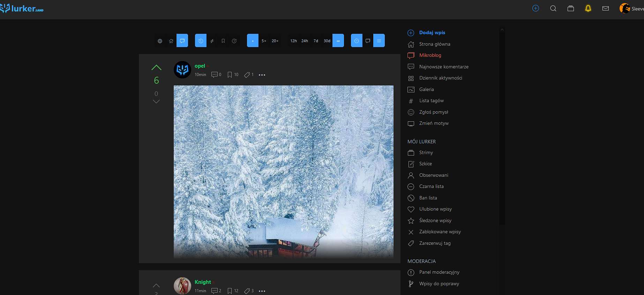Open Knight's avatar

[182, 286]
